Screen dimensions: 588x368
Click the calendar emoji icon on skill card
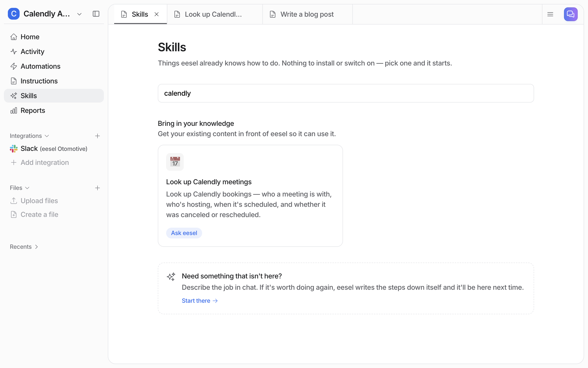click(x=175, y=162)
